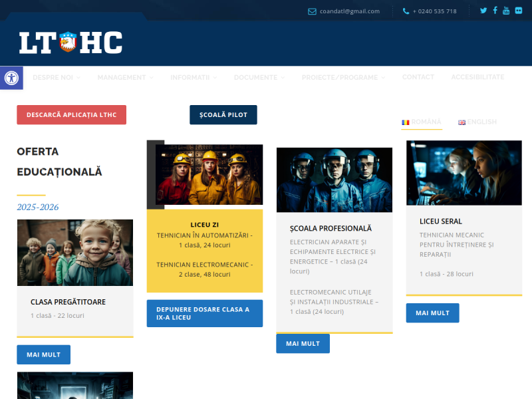
Task: Open the school's Facebook page
Action: pyautogui.click(x=495, y=11)
